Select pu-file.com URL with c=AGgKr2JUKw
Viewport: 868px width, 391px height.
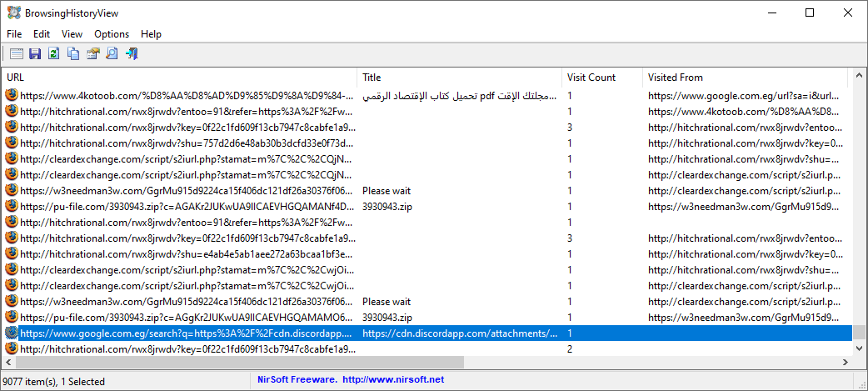(x=187, y=318)
